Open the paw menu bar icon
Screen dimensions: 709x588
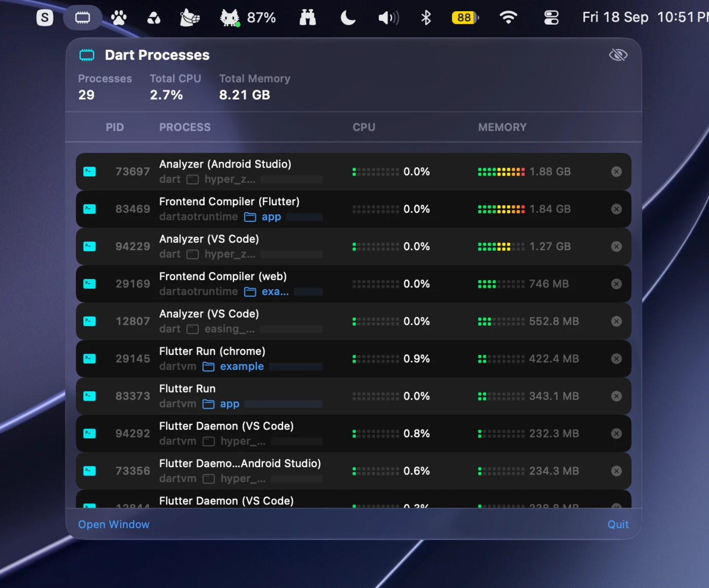coord(119,19)
